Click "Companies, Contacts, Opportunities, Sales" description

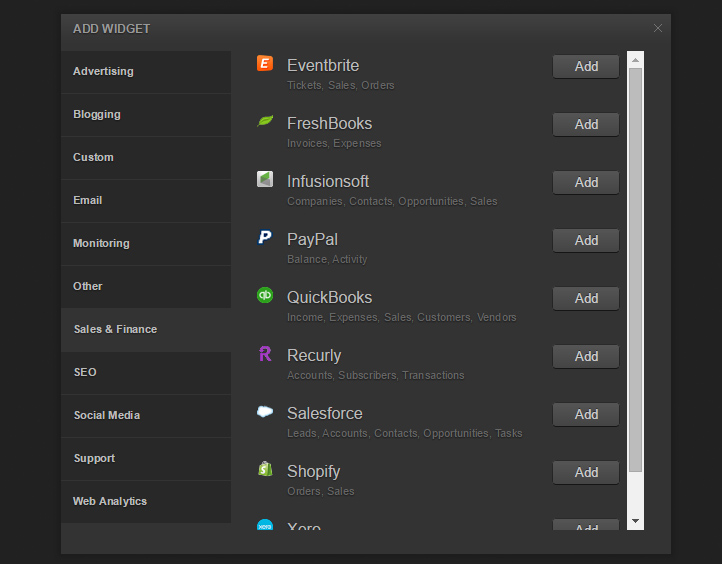pyautogui.click(x=392, y=201)
